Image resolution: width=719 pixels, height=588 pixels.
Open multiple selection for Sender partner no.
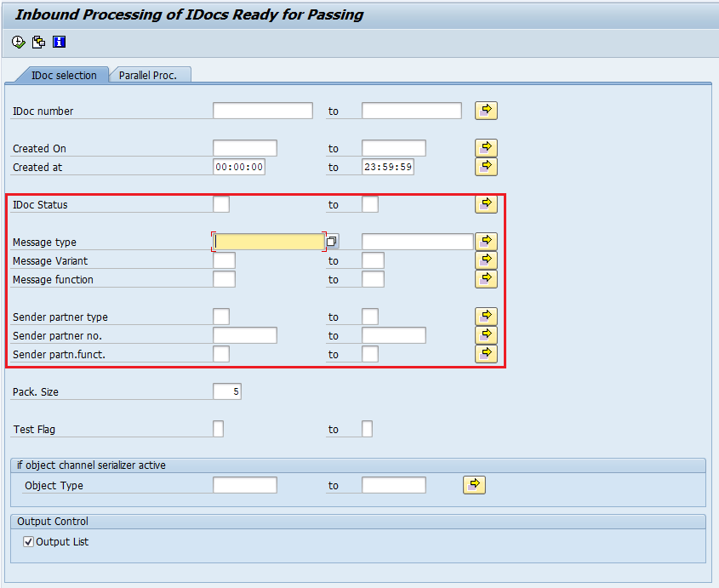point(486,335)
